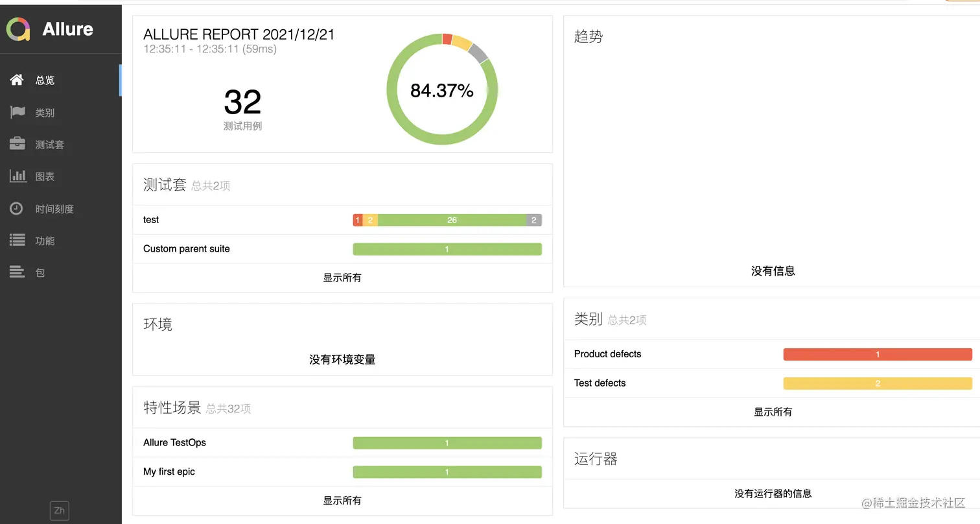This screenshot has width=980, height=524.
Task: Click the yellow Test defects bar
Action: pos(878,384)
